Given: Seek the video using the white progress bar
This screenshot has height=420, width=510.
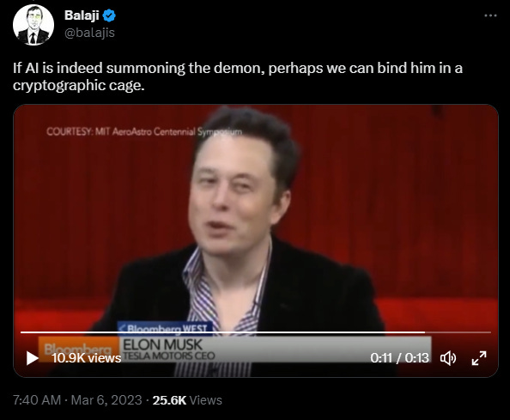Looking at the screenshot, I should [256, 332].
